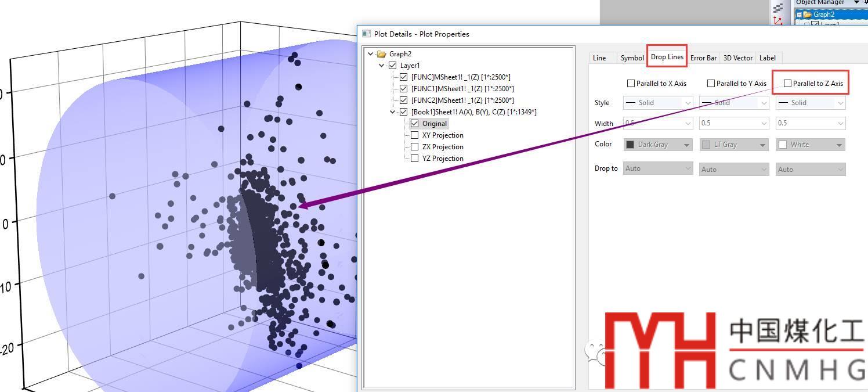The image size is (868, 392).
Task: Toggle the YZ Projection checkbox
Action: (414, 159)
